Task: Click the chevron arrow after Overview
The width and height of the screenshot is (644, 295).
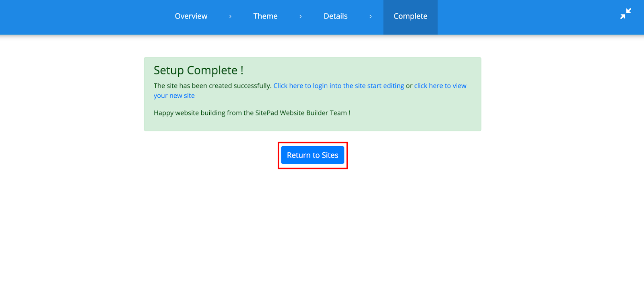Action: [230, 16]
